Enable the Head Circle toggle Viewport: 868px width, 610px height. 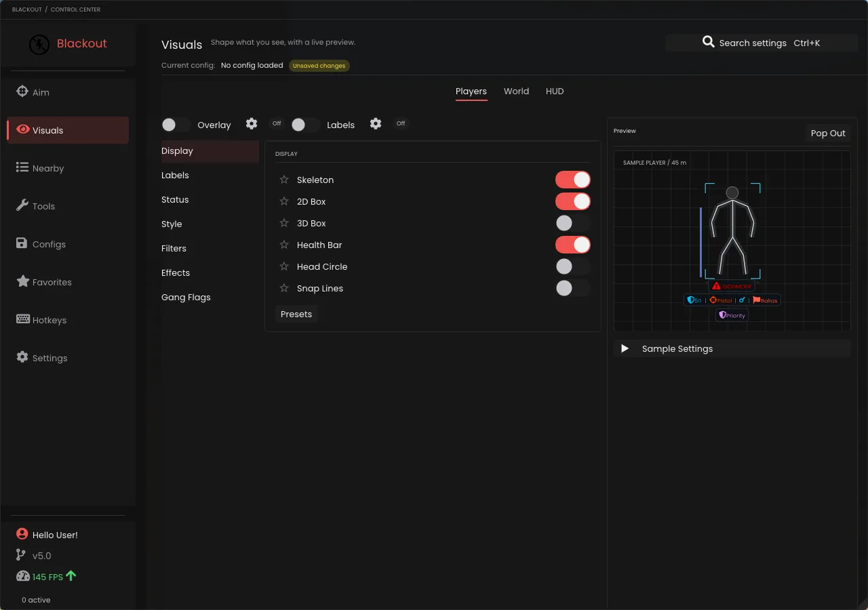tap(573, 266)
